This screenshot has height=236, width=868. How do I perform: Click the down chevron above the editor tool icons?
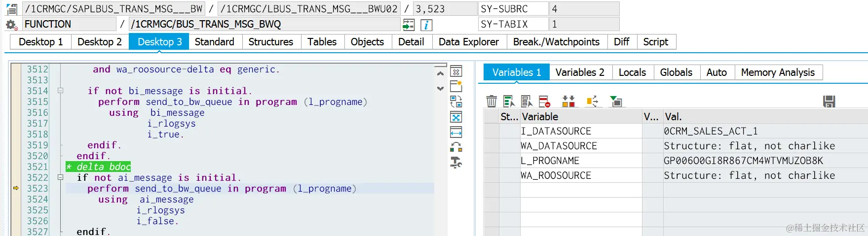[440, 89]
